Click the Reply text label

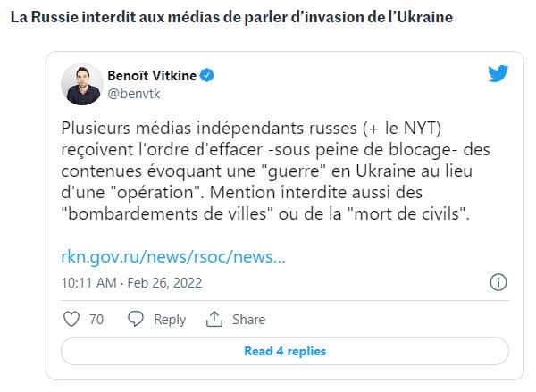[170, 319]
